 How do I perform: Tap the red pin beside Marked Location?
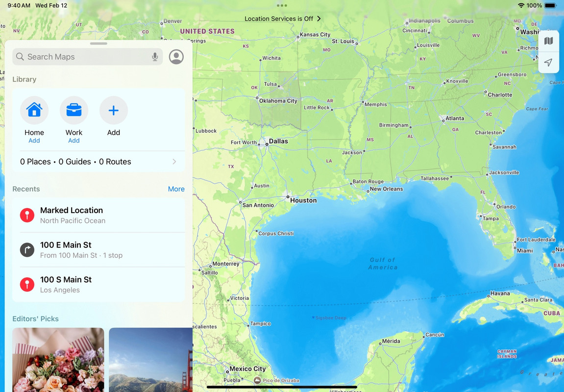tap(27, 215)
